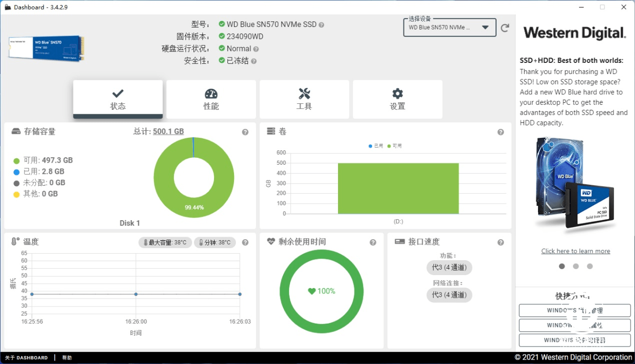
Task: Click the 接口速度 help icon
Action: click(x=500, y=242)
